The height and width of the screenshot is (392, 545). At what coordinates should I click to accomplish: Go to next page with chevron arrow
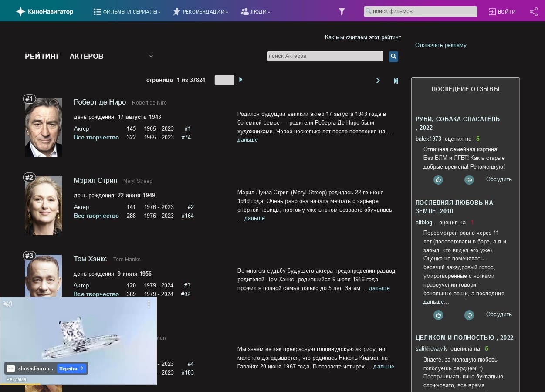coord(378,81)
